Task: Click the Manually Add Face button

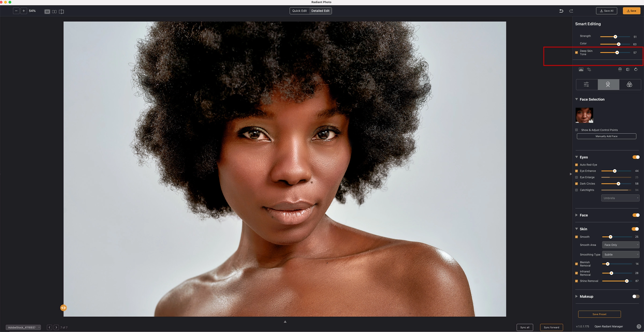Action: 606,136
